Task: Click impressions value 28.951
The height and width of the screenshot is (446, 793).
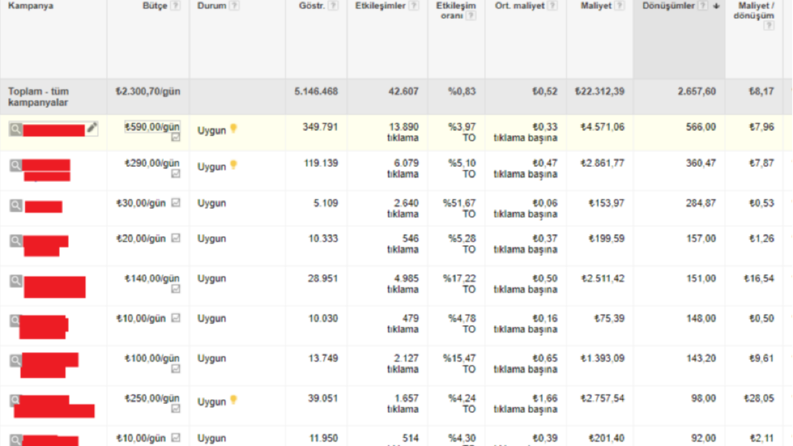Action: coord(323,279)
